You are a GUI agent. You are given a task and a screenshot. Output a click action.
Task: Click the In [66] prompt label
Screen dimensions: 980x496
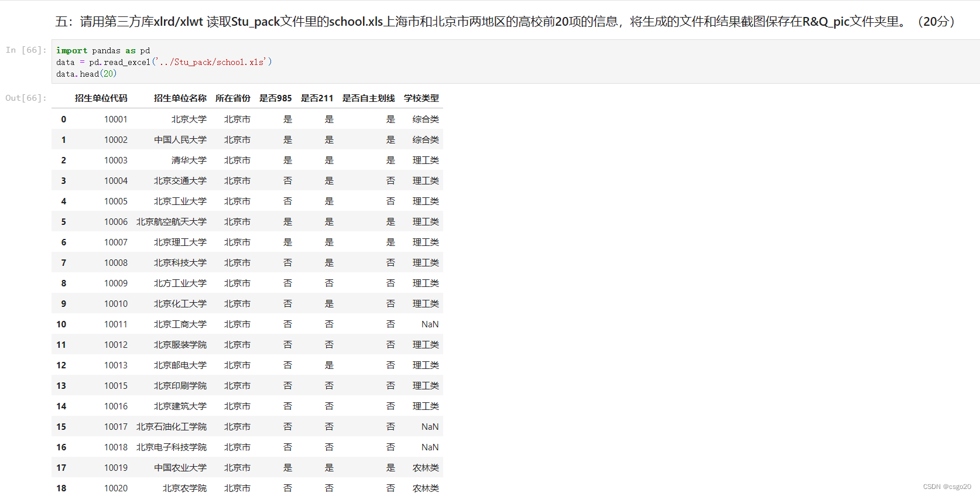tap(26, 50)
